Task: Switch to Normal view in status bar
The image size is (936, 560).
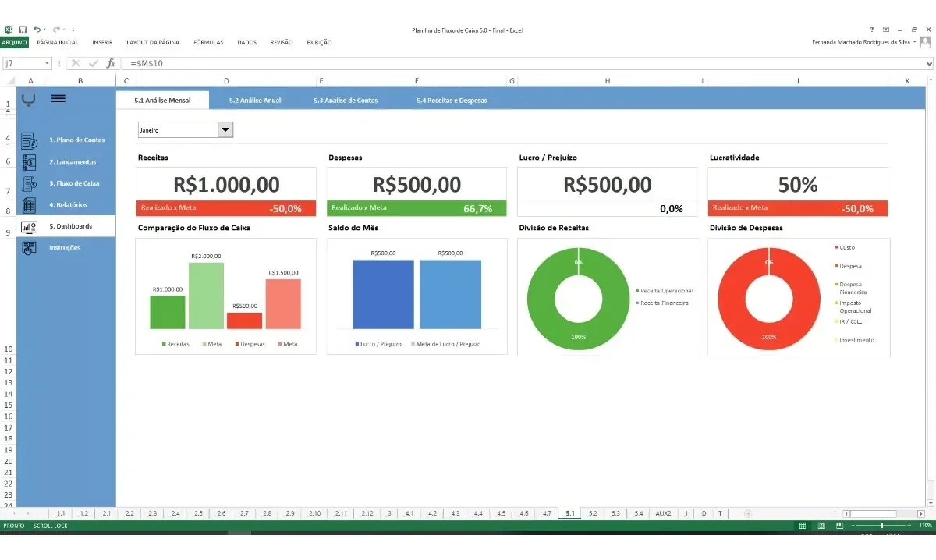Action: coord(803,526)
